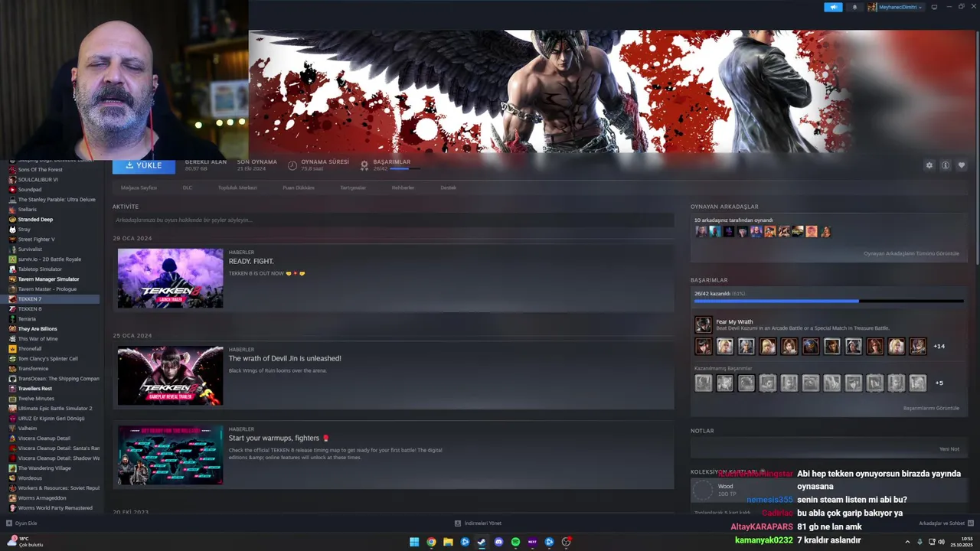The width and height of the screenshot is (980, 551).
Task: Open DLC tab
Action: (x=188, y=187)
